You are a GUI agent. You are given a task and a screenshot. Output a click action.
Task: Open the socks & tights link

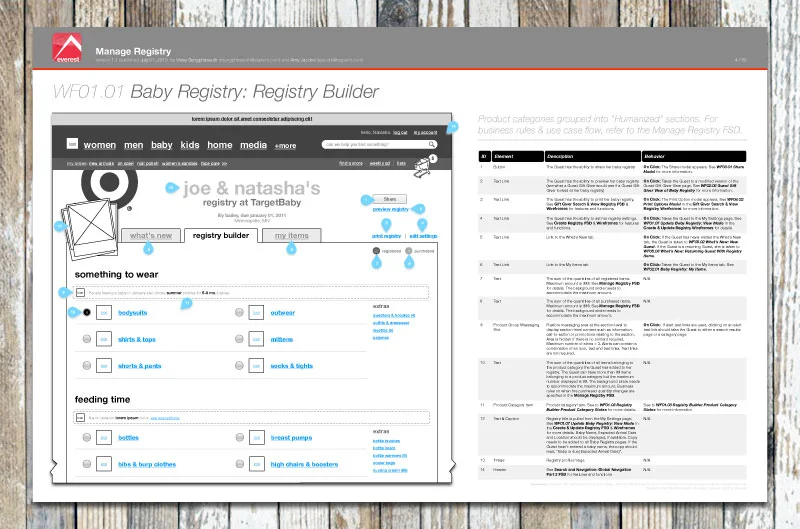[291, 366]
